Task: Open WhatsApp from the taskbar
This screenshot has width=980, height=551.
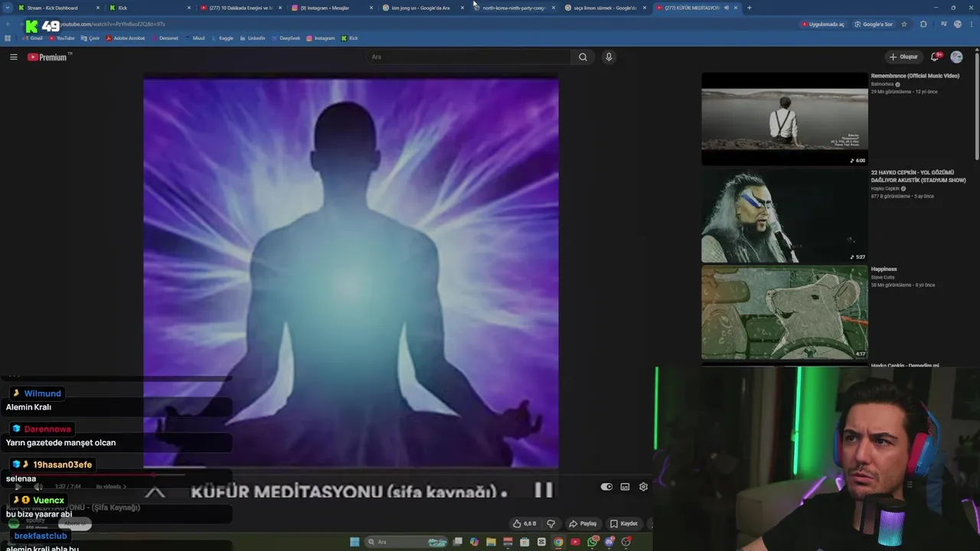Action: tap(593, 542)
